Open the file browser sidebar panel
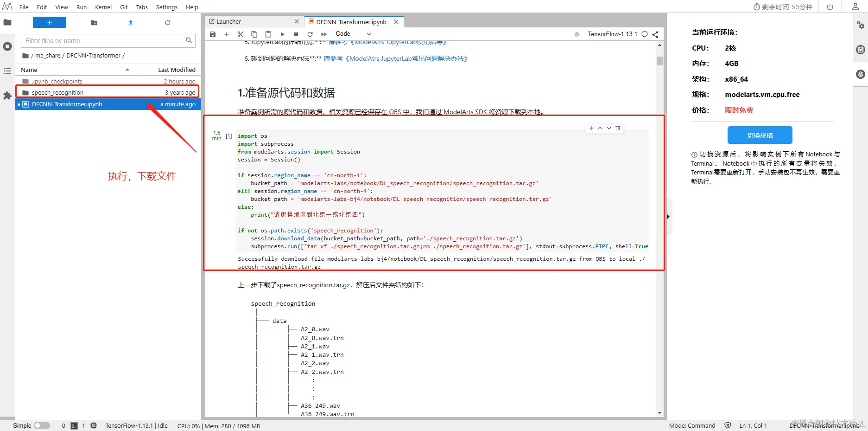 7,22
